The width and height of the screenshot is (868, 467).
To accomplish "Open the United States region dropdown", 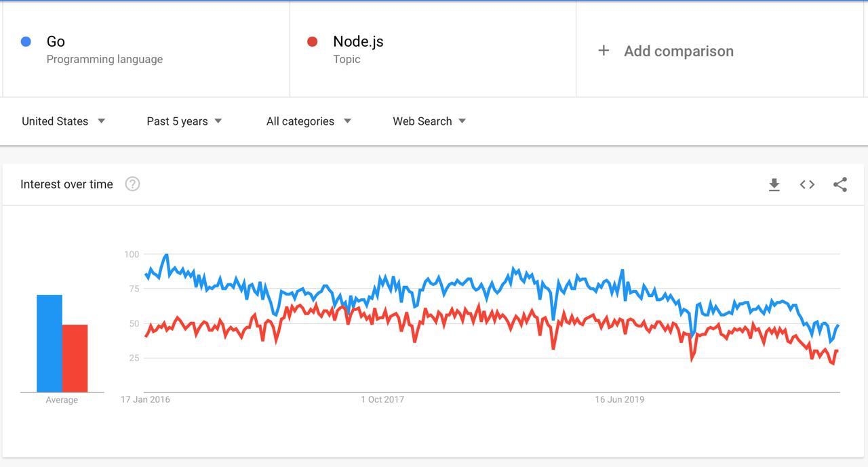I will [63, 121].
